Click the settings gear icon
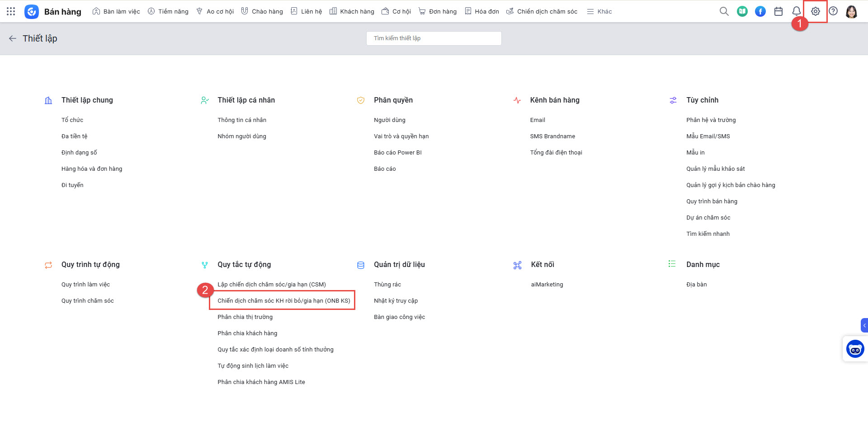Screen dimensions: 868x431 click(x=815, y=11)
